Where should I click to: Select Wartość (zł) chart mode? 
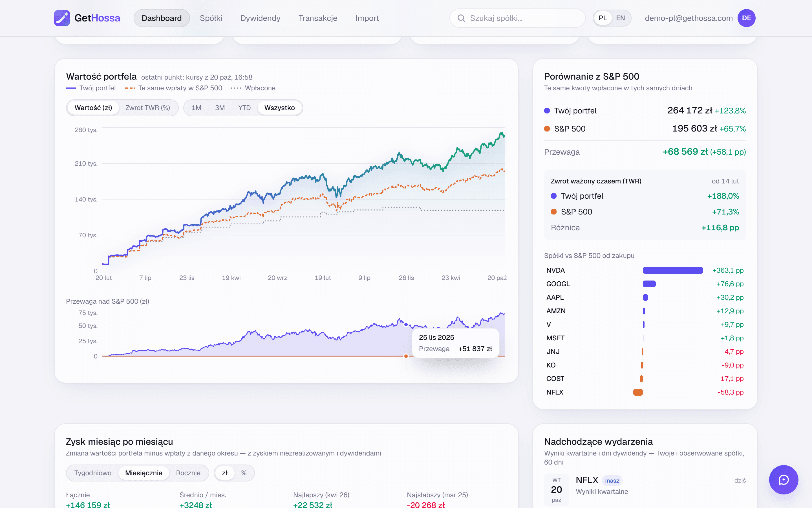point(93,108)
